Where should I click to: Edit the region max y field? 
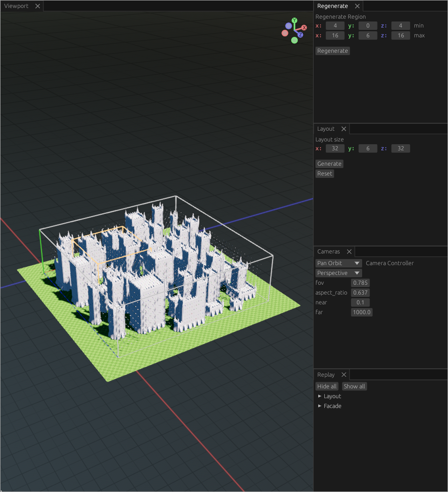(368, 35)
